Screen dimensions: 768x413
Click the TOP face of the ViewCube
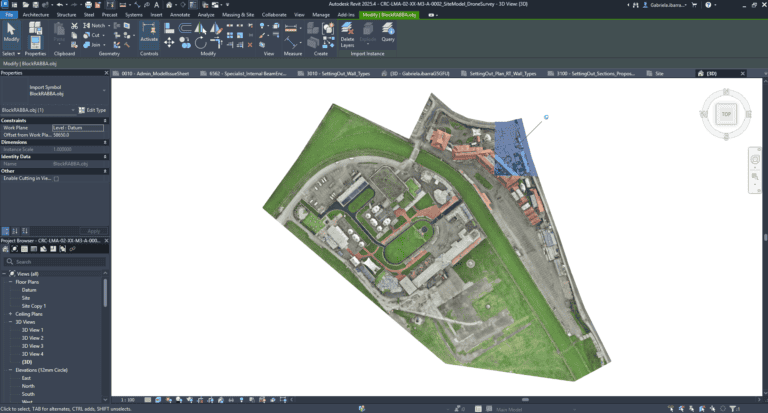point(726,114)
